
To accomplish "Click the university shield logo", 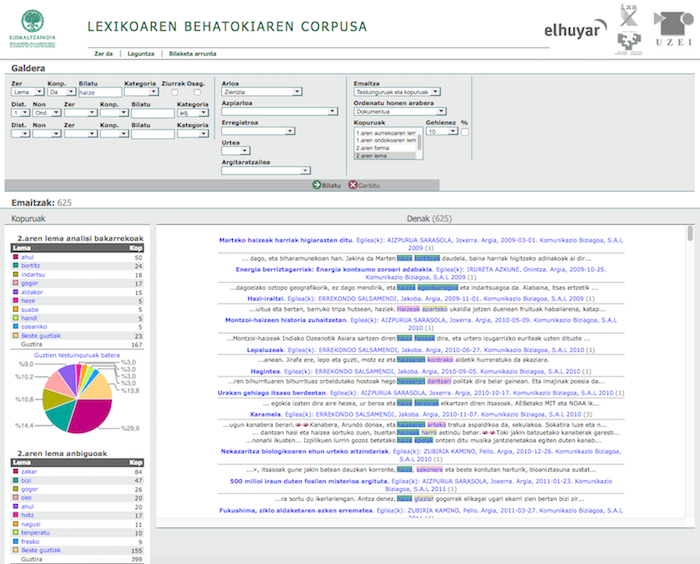I will pos(629,43).
